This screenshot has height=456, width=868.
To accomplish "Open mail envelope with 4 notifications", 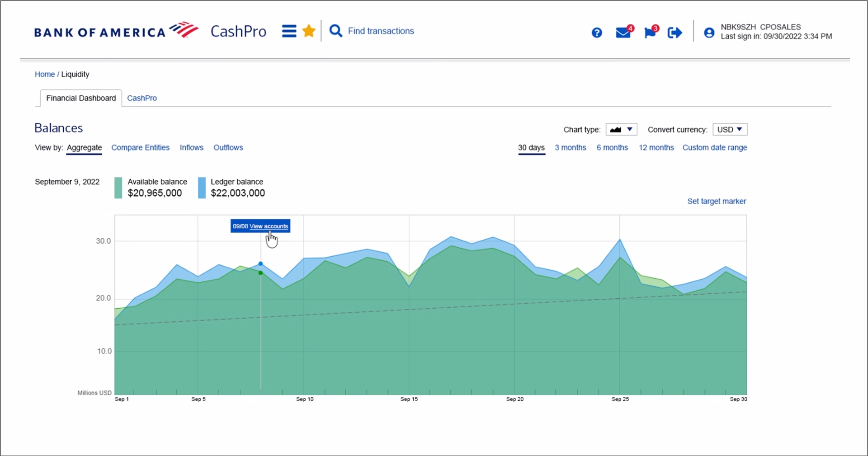I will (x=624, y=32).
